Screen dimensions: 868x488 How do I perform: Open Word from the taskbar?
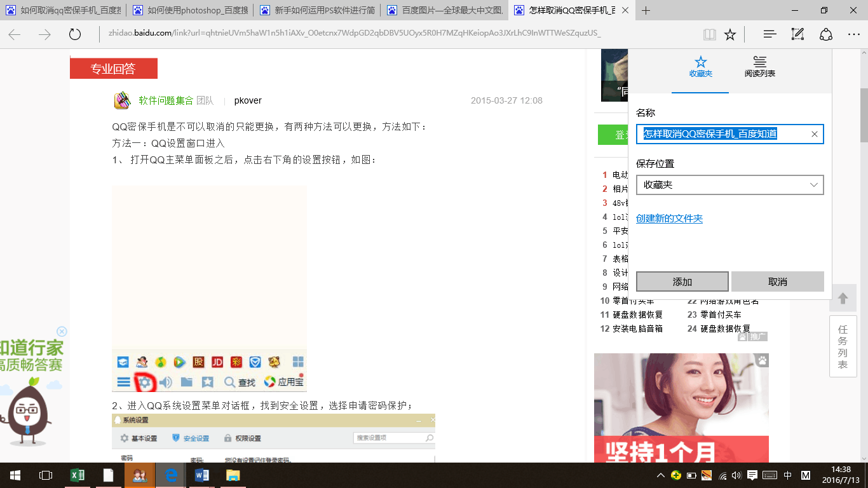pyautogui.click(x=202, y=475)
